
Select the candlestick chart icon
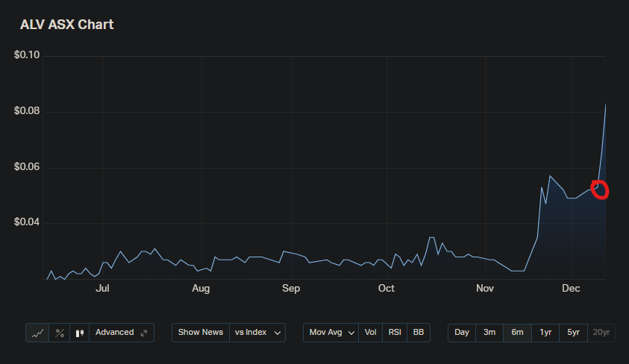[80, 333]
